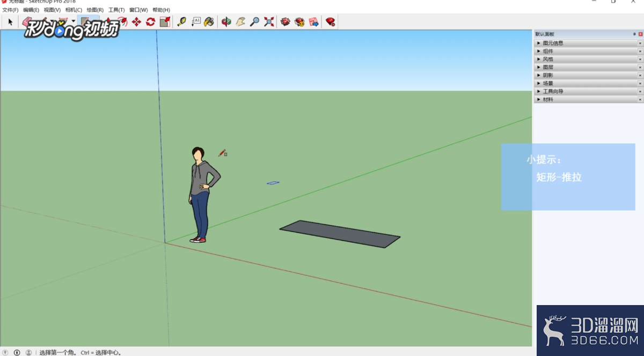The height and width of the screenshot is (356, 644).
Task: Click the Zoom Extents tool
Action: click(269, 22)
